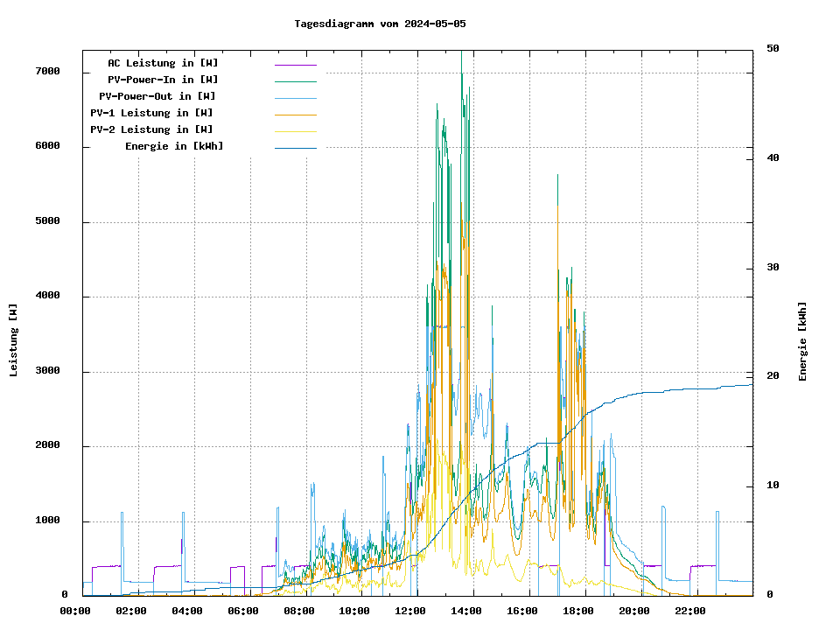Select the AC Leistung legend label

coord(163,63)
